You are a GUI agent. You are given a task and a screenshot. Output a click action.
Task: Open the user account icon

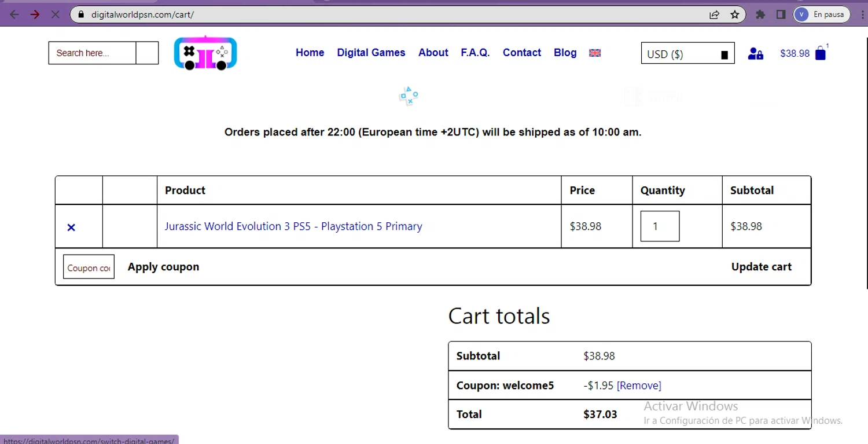click(755, 54)
